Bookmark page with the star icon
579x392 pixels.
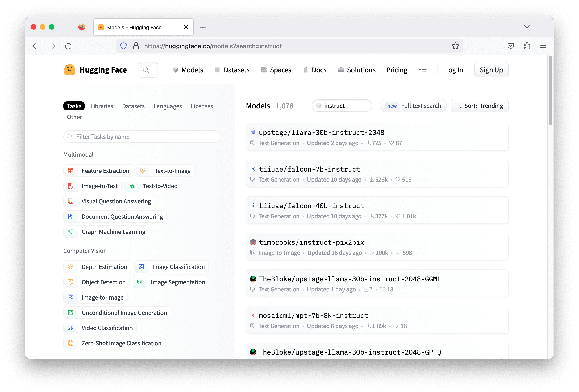pyautogui.click(x=455, y=46)
